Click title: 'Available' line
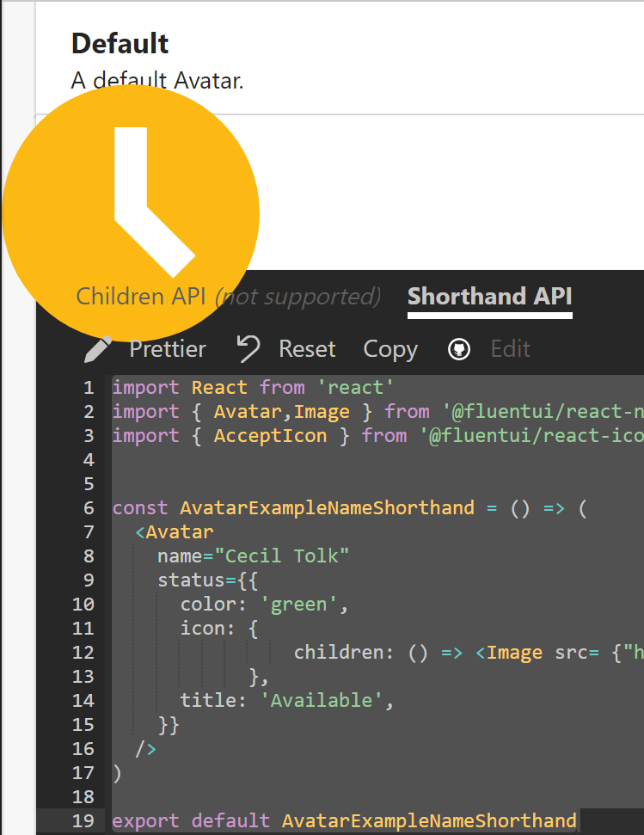644x835 pixels. tap(287, 700)
